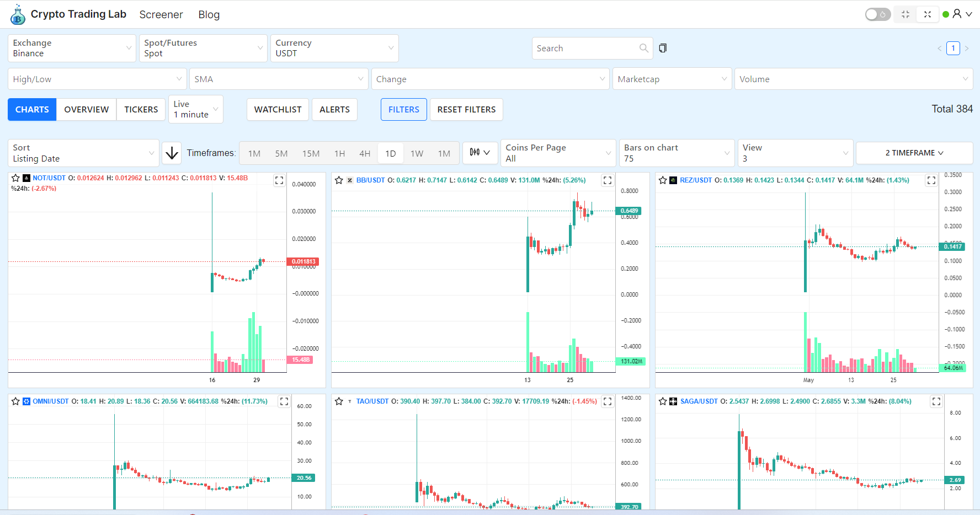Star the TAO/USDT chart
Screen dimensions: 980x515
point(339,401)
